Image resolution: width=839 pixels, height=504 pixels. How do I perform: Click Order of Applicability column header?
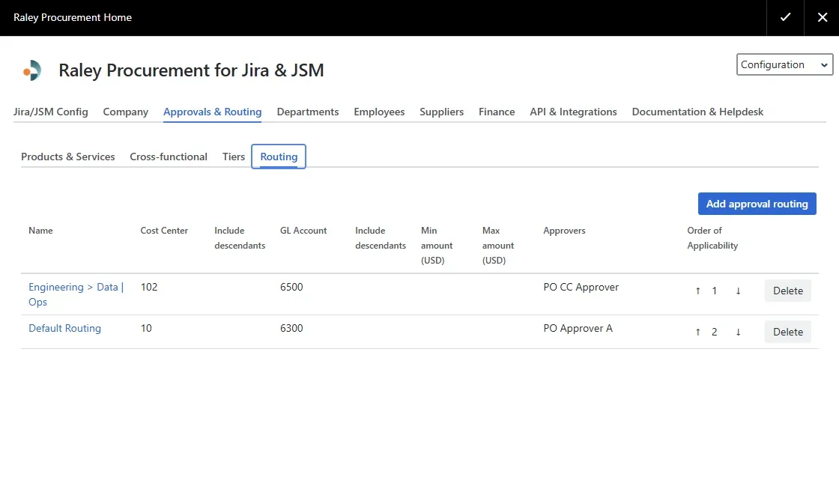(x=712, y=238)
